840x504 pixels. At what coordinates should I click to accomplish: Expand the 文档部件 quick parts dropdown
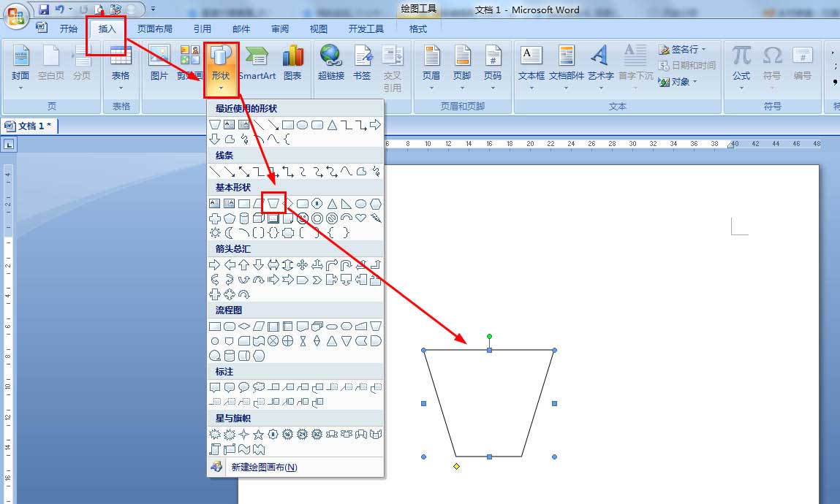[567, 68]
